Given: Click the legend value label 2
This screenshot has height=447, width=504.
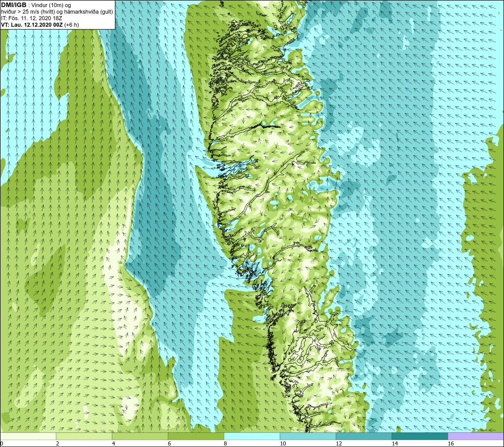Looking at the screenshot, I should [x=57, y=443].
